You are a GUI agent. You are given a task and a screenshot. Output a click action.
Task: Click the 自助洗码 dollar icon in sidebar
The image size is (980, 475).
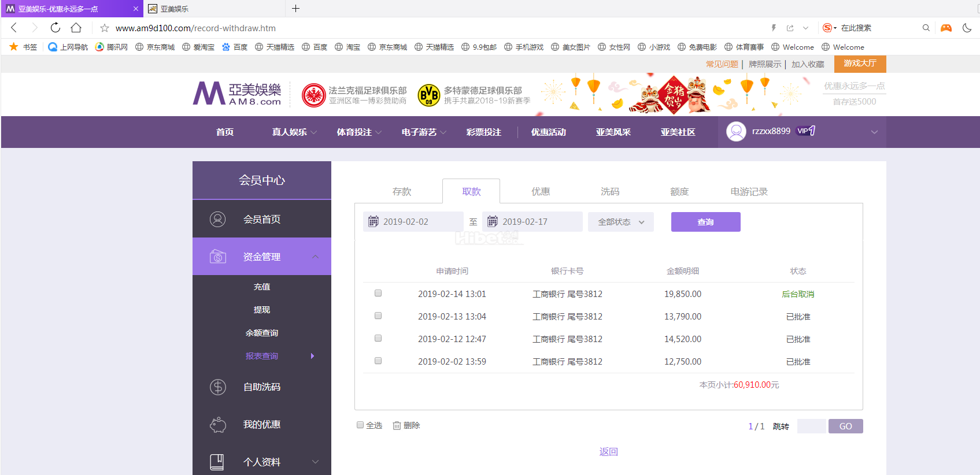point(218,387)
